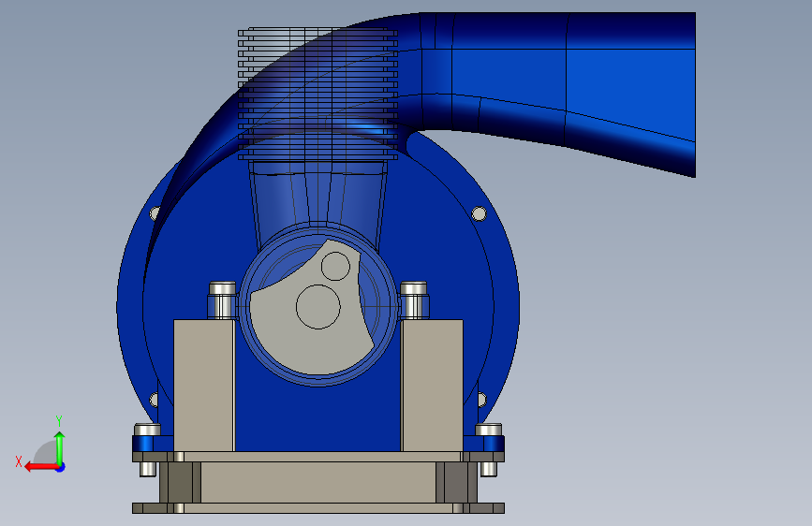Select the right grey support block
The width and height of the screenshot is (812, 526).
[x=432, y=386]
